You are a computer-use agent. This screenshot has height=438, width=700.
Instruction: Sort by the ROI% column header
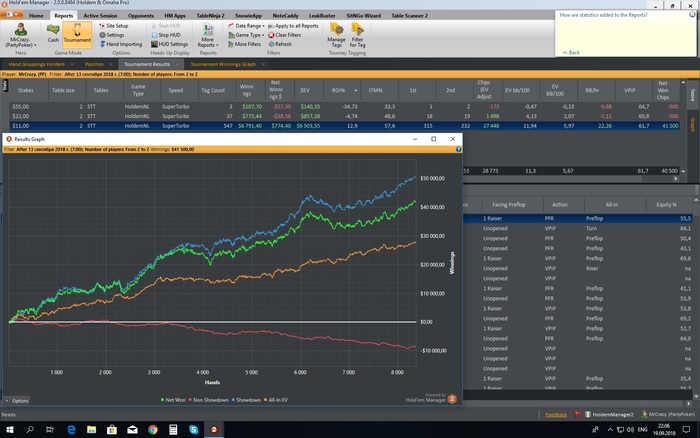342,90
